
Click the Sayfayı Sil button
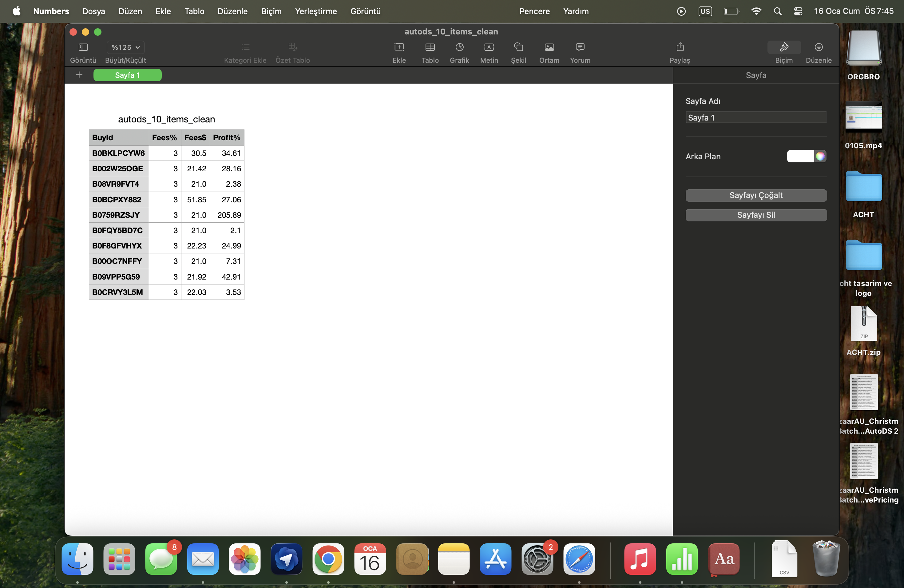click(x=756, y=215)
